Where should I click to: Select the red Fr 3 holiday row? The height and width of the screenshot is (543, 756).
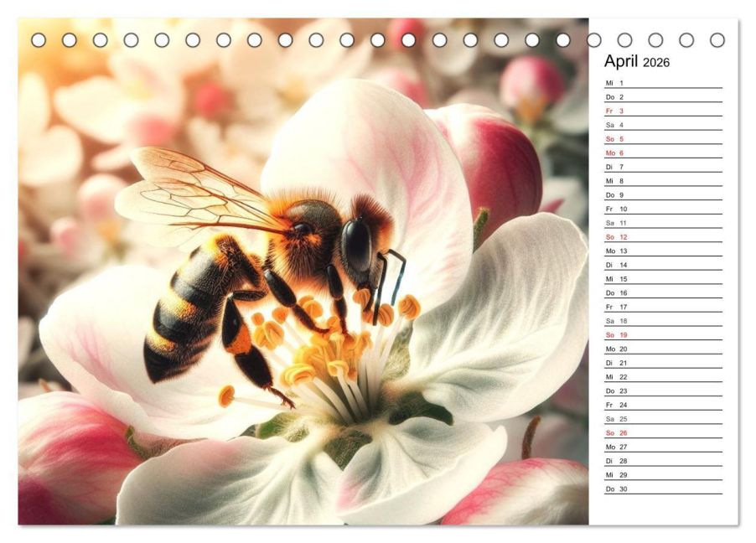click(x=663, y=111)
